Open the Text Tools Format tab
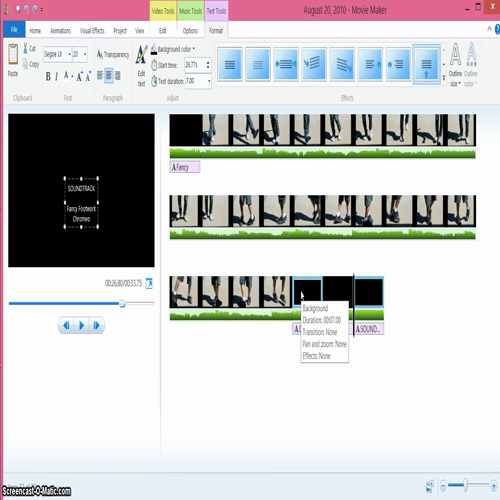The image size is (500, 500). tap(216, 31)
